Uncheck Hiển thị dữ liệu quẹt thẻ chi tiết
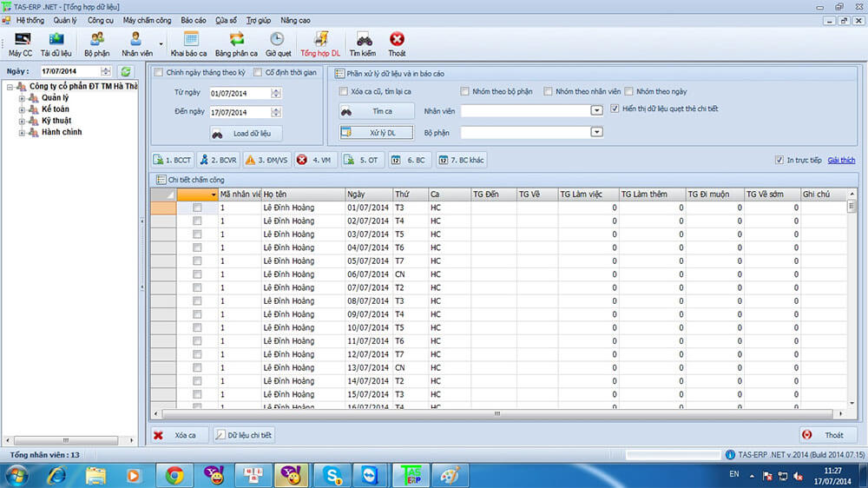Image resolution: width=868 pixels, height=488 pixels. [x=615, y=109]
